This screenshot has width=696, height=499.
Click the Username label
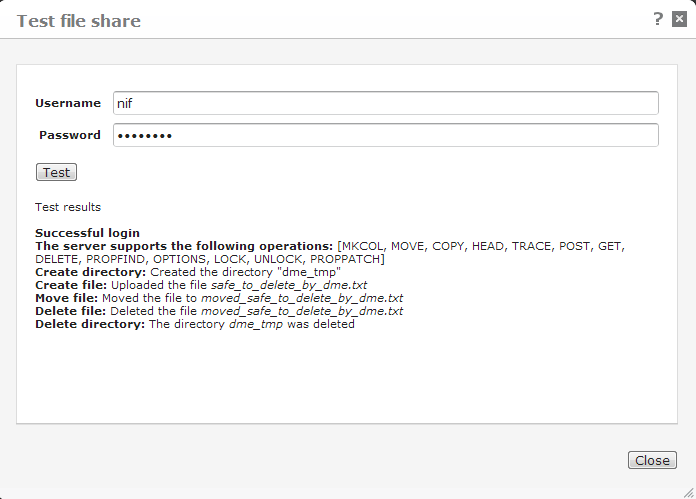tap(68, 103)
